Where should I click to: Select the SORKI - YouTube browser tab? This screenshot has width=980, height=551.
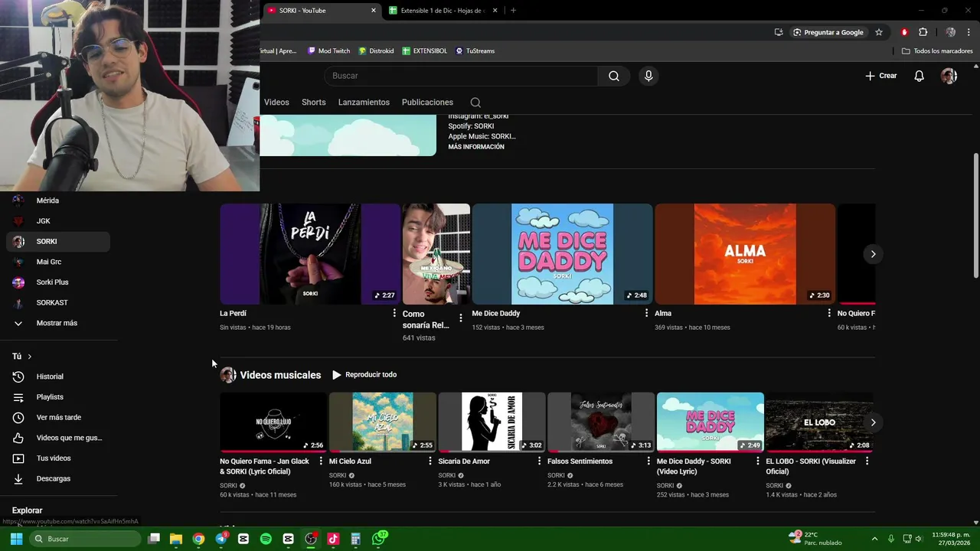point(322,11)
